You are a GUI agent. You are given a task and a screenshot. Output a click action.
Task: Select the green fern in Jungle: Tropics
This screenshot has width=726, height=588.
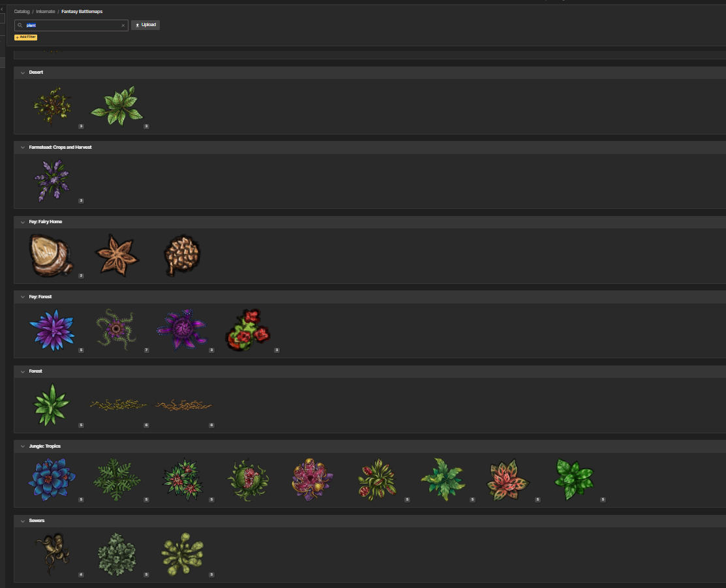pyautogui.click(x=117, y=480)
